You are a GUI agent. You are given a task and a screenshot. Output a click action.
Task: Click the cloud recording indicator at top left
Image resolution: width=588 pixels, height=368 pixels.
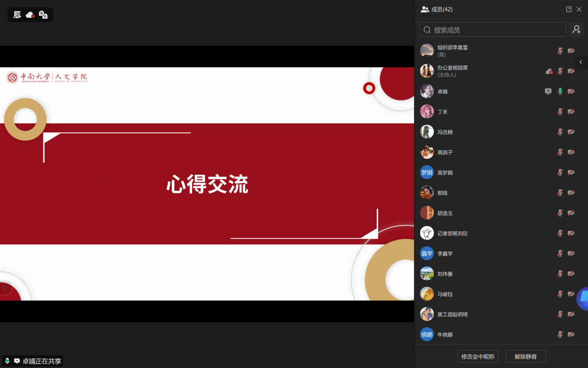(x=30, y=15)
